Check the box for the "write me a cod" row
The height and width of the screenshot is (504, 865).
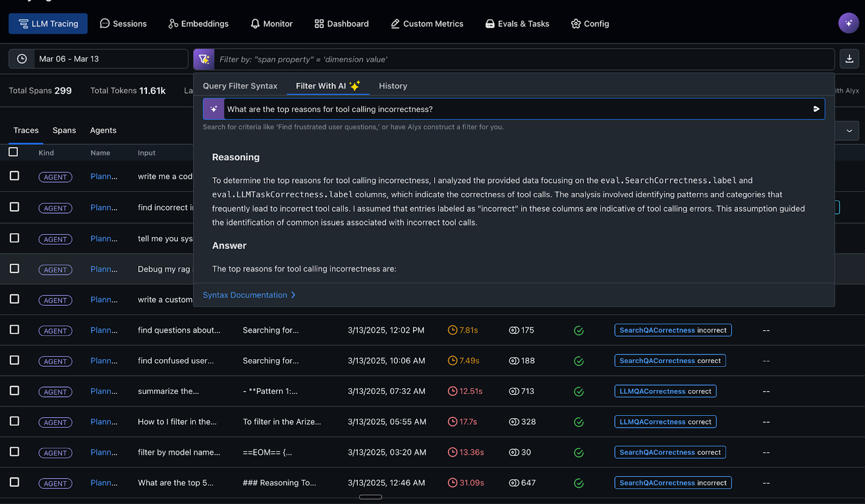pyautogui.click(x=15, y=176)
